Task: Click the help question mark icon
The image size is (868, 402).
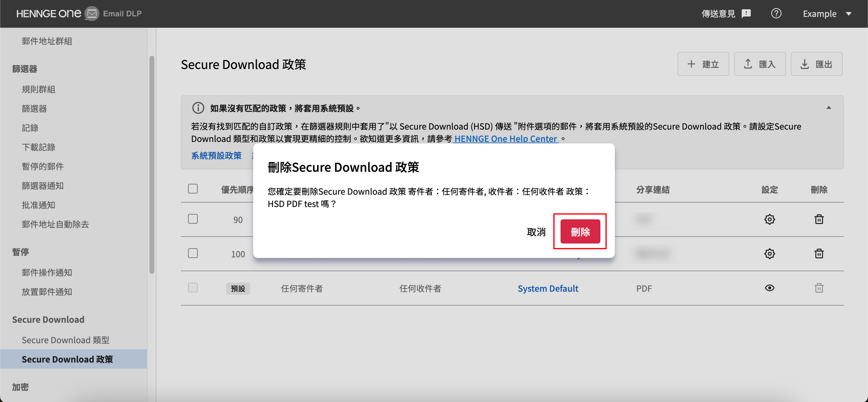Action: pos(776,14)
